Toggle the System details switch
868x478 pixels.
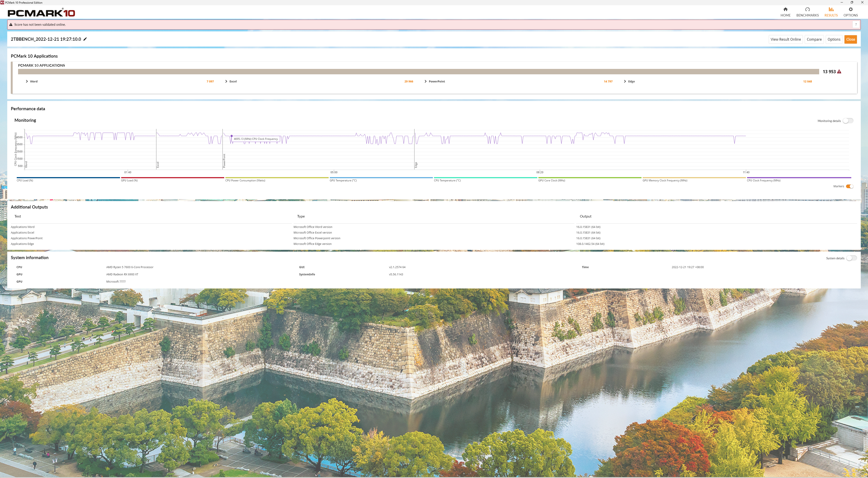pyautogui.click(x=851, y=258)
